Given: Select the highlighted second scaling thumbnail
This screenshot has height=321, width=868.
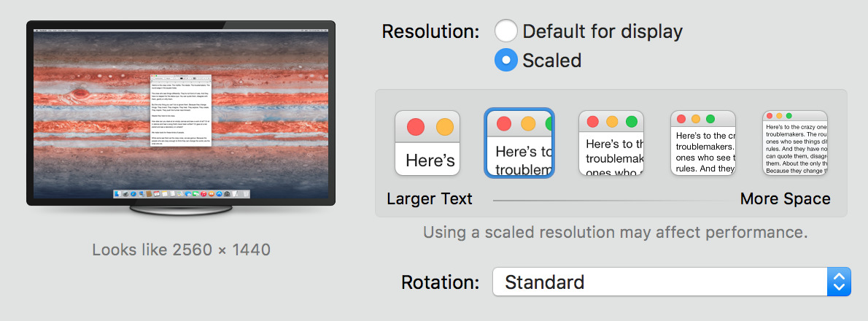Looking at the screenshot, I should coord(519,143).
